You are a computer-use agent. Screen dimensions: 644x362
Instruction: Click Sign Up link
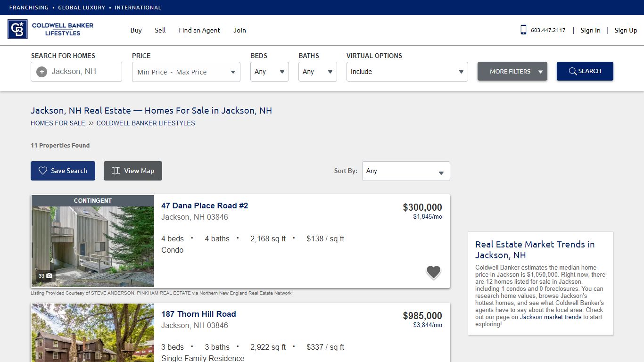coord(626,30)
